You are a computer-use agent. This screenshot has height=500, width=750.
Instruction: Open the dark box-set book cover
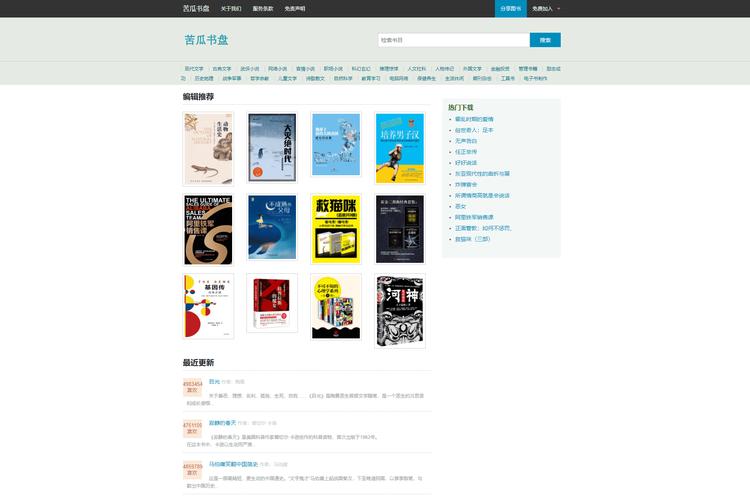click(x=400, y=229)
